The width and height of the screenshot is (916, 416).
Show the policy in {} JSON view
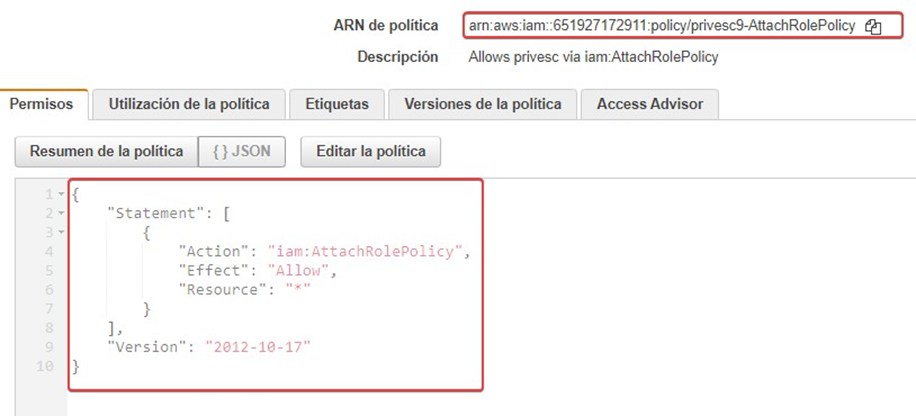[241, 151]
